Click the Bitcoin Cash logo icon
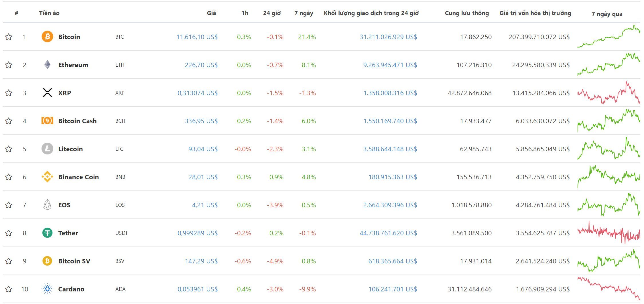This screenshot has height=304, width=644. coord(47,121)
